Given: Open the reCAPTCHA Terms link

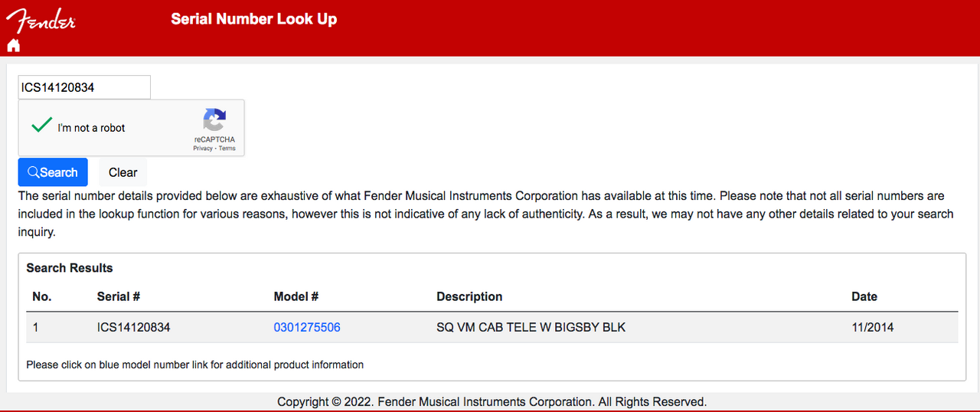Looking at the screenshot, I should click(227, 149).
